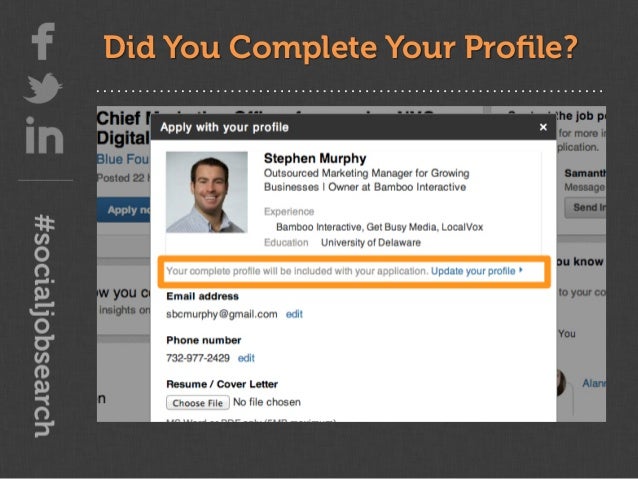Click Stephen Murphy's profile photo
This screenshot has width=638, height=479.
pos(207,192)
